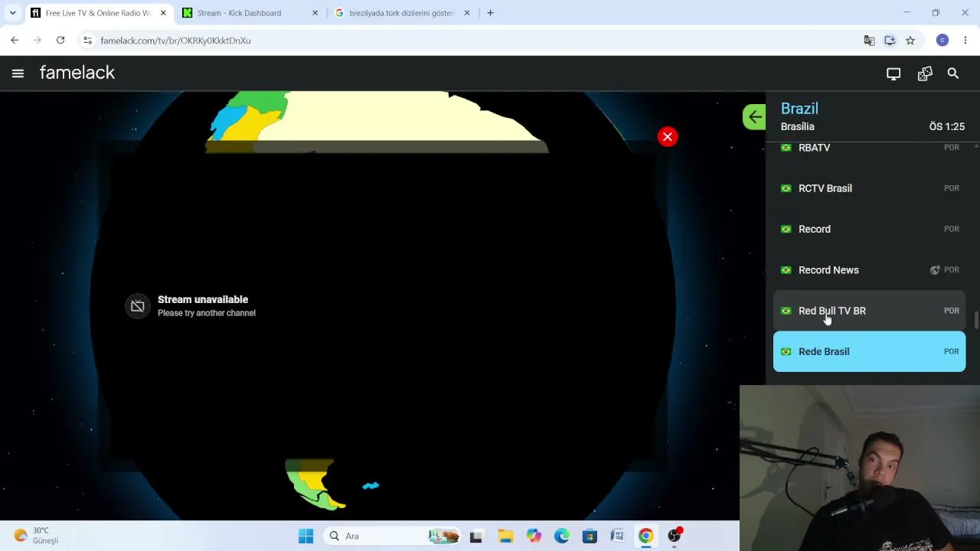Click the Brazil country heading

point(799,109)
